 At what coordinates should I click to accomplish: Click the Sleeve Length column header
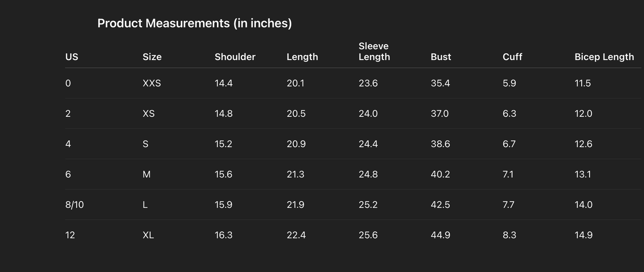click(x=374, y=52)
